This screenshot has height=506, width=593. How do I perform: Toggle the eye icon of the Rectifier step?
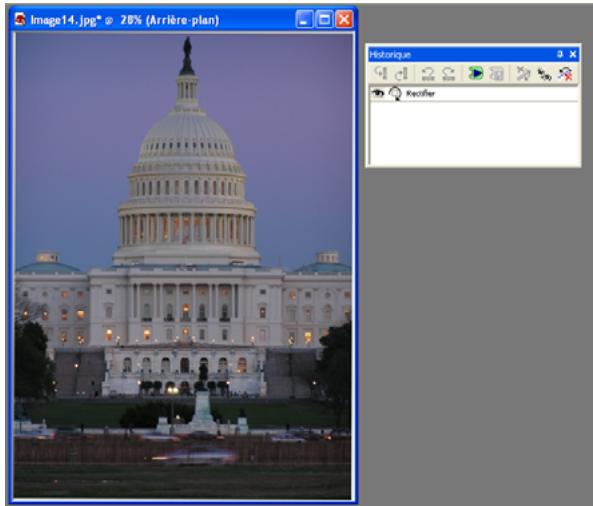(x=378, y=93)
